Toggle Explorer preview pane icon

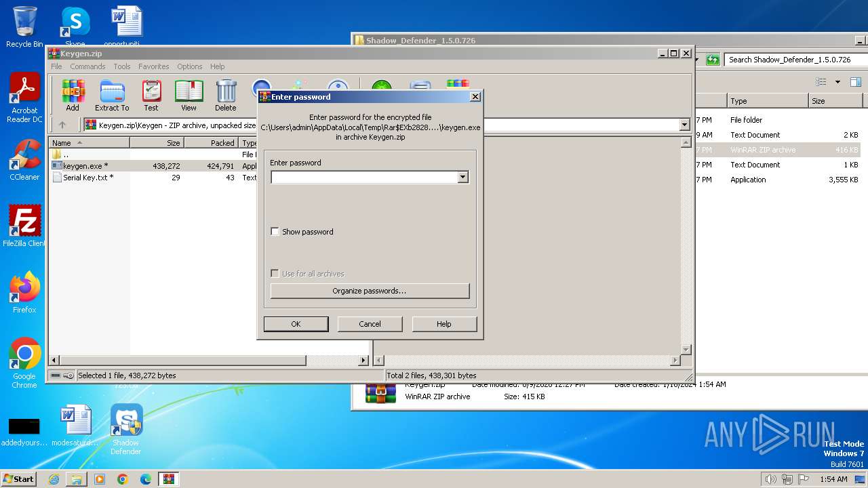tap(855, 82)
